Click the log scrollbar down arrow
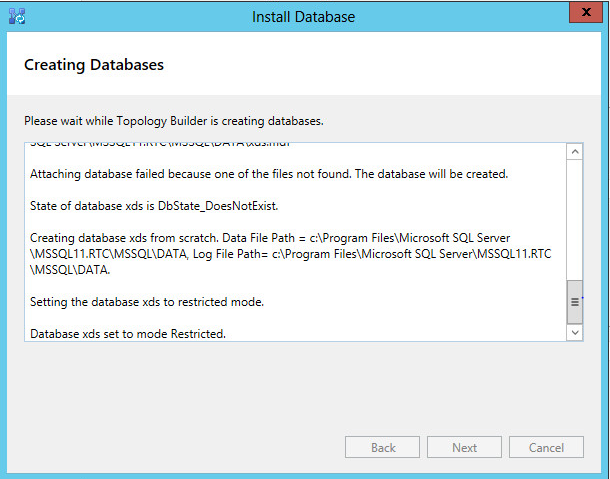The height and width of the screenshot is (479, 610). 574,332
